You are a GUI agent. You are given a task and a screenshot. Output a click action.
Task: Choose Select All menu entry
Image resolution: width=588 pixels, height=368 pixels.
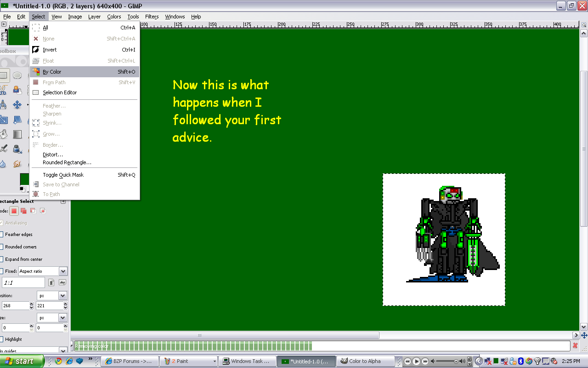[x=85, y=28]
